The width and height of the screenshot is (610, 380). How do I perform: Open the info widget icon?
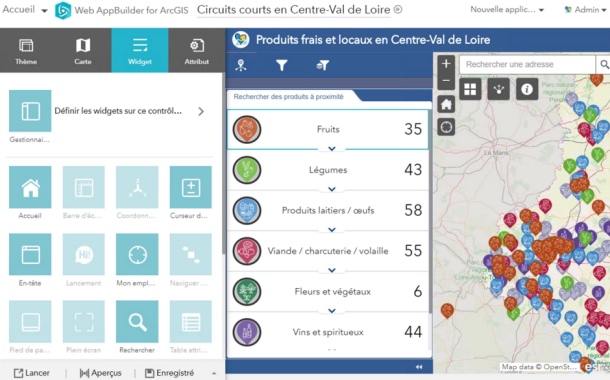(x=527, y=89)
